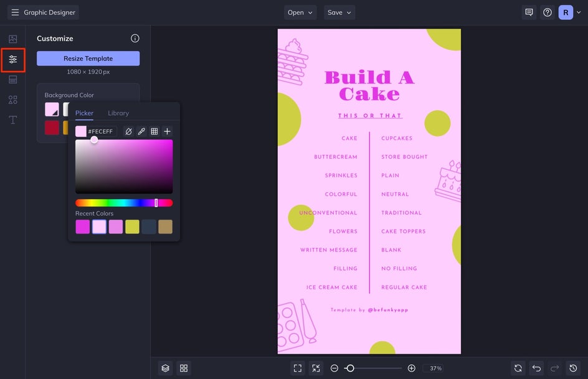Zoom out with the minus icon
This screenshot has height=379, width=588.
pyautogui.click(x=334, y=368)
